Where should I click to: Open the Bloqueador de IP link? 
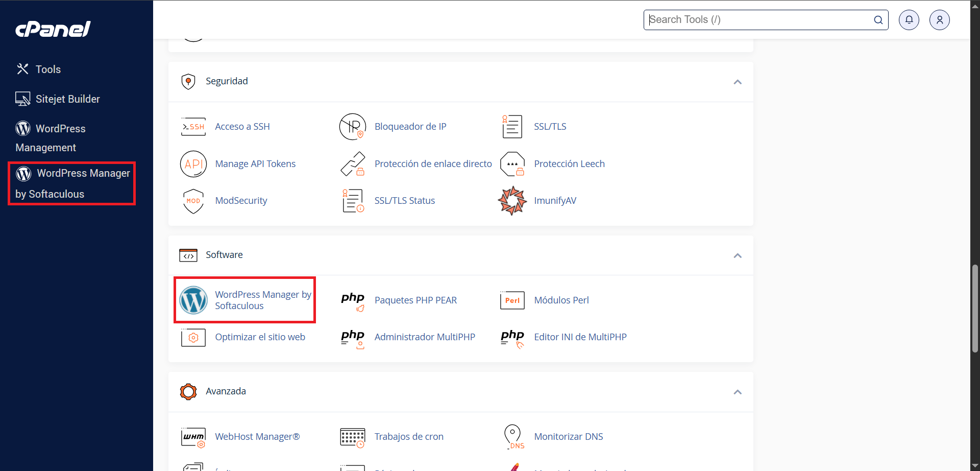tap(410, 127)
